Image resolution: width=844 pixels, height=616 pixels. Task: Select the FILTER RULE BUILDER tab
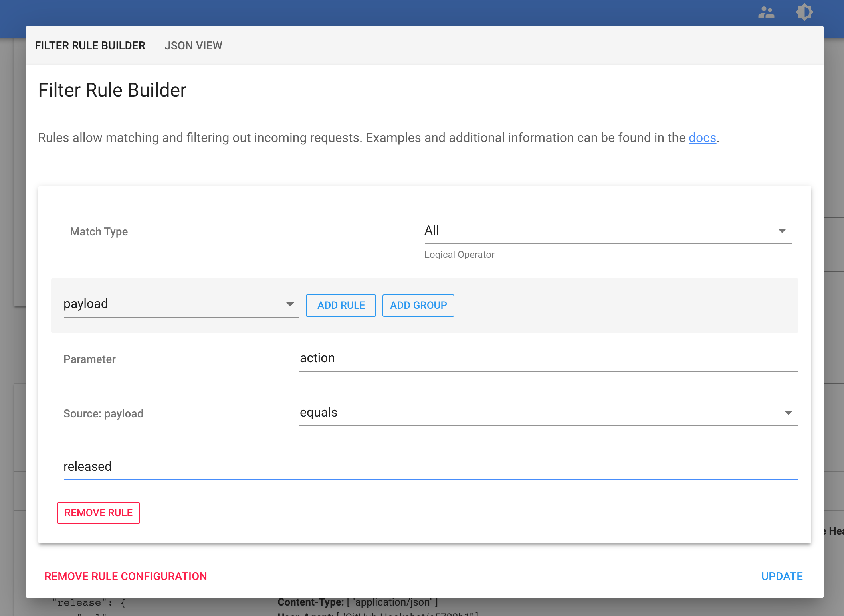(x=90, y=45)
